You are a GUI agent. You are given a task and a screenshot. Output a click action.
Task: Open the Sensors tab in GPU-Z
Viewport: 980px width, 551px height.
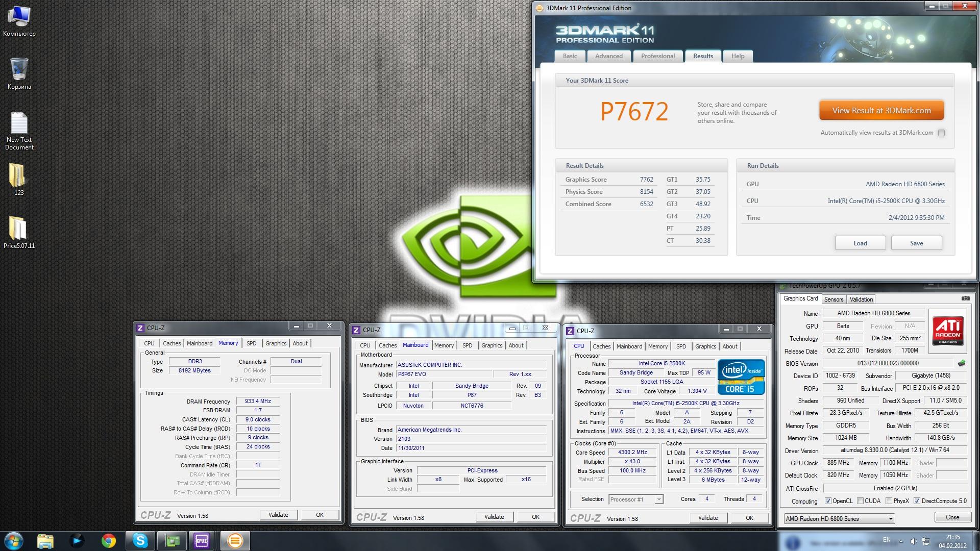coord(833,299)
